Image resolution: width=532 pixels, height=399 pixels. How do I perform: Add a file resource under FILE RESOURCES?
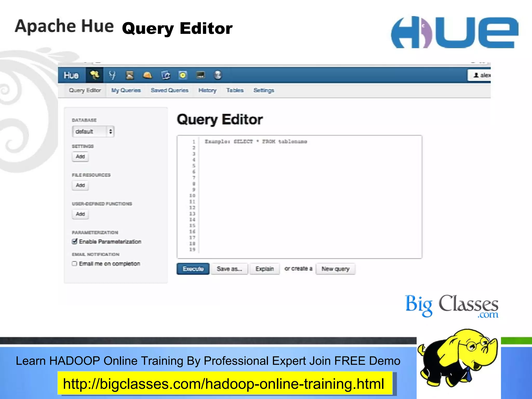[x=80, y=185]
